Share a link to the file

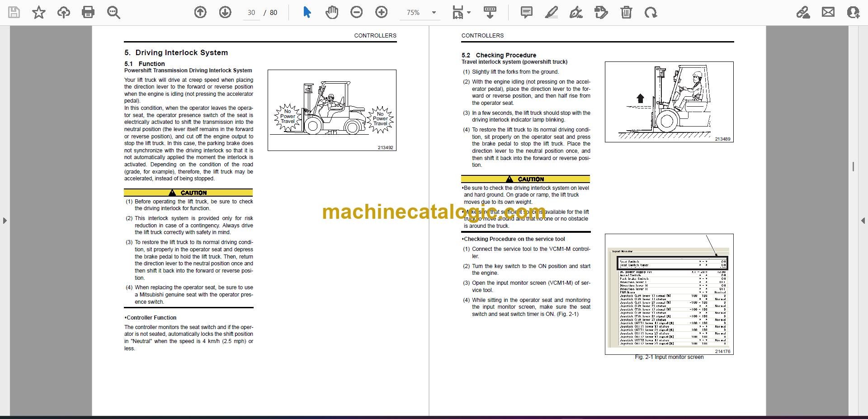point(803,13)
